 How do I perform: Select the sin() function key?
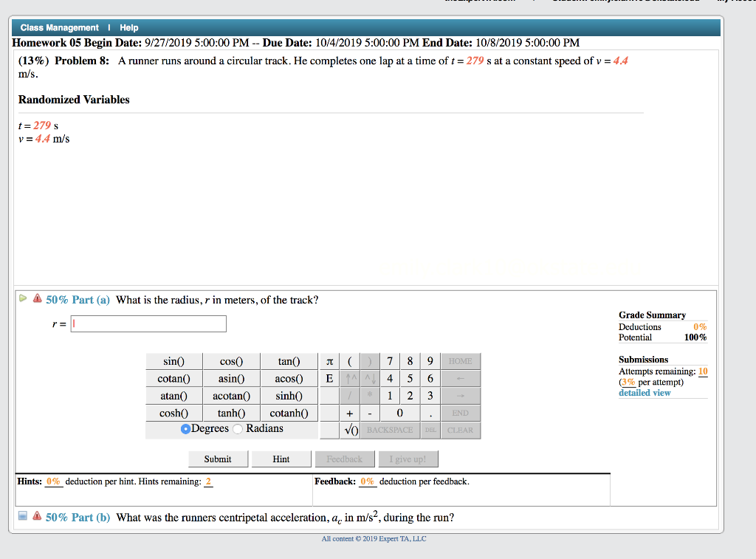pyautogui.click(x=174, y=361)
